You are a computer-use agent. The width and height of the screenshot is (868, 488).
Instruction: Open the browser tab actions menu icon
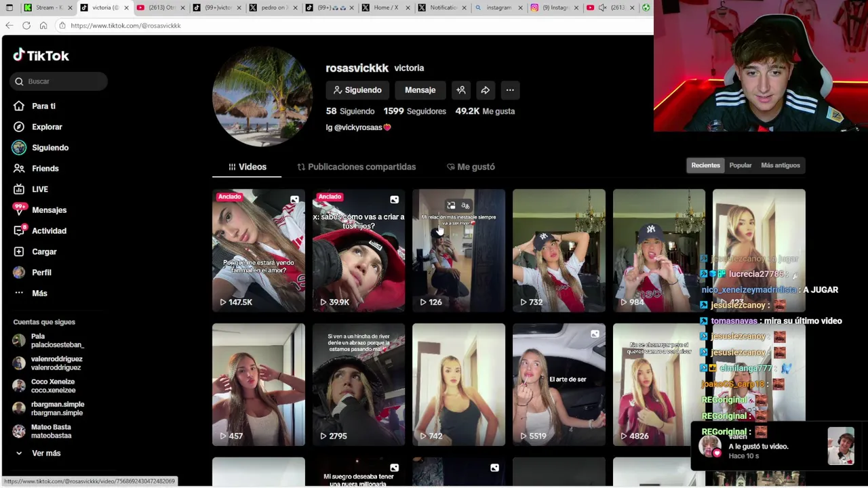coord(9,7)
